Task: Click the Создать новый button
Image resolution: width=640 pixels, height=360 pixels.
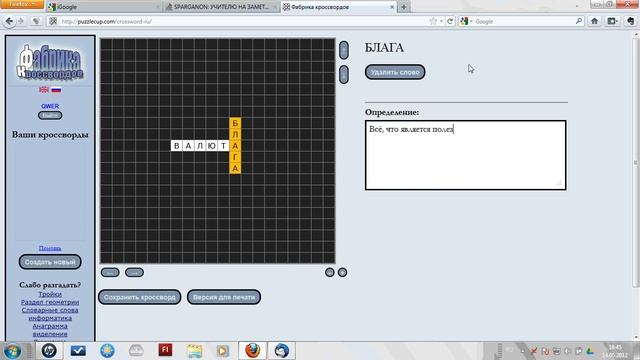Action: (50, 262)
